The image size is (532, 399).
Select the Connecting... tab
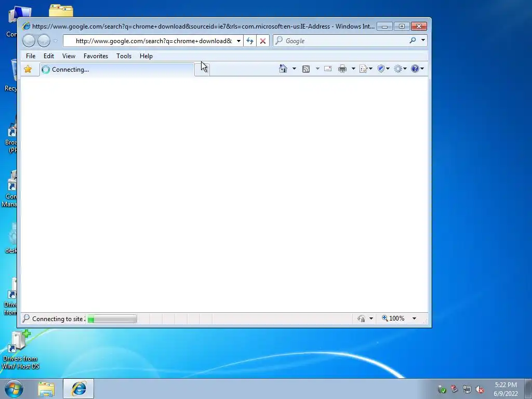coord(117,70)
